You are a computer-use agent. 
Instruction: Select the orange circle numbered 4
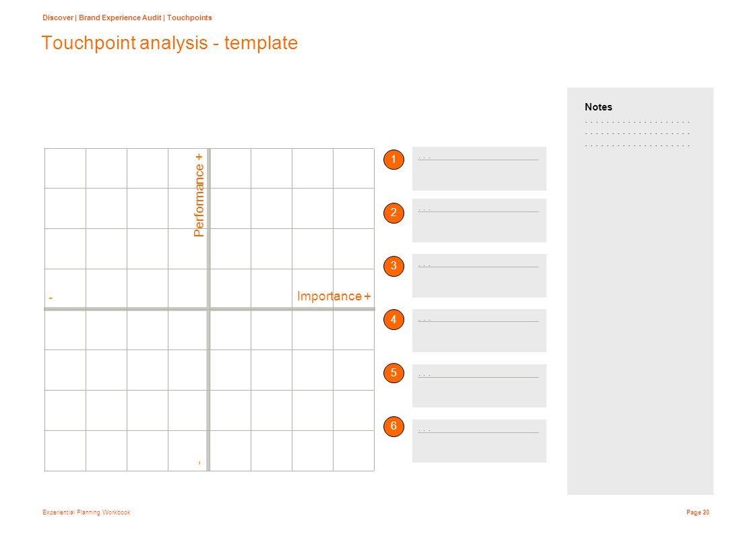coord(393,320)
